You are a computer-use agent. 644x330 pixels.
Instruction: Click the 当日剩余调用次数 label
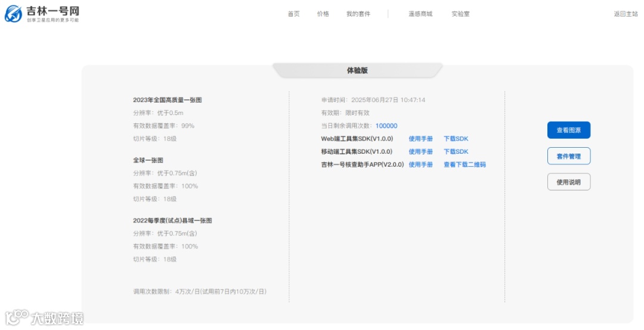(346, 126)
